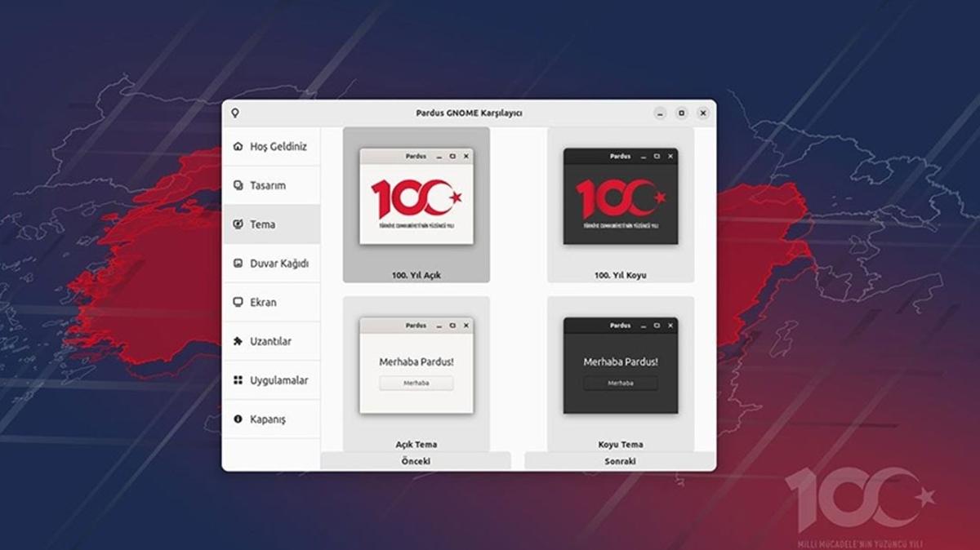The width and height of the screenshot is (980, 550).
Task: Close the Pardus GNOME Karşılayıcı window
Action: pyautogui.click(x=702, y=113)
